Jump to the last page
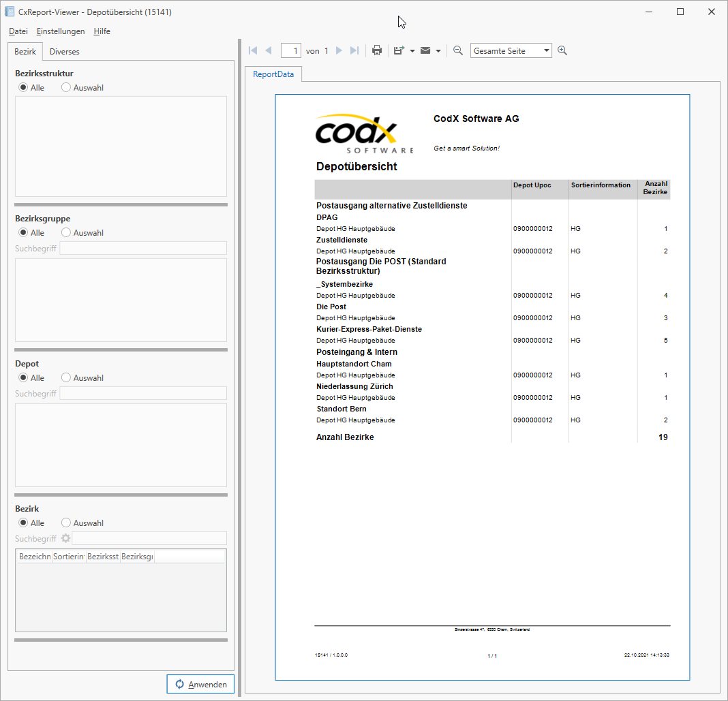This screenshot has height=701, width=728. point(354,51)
